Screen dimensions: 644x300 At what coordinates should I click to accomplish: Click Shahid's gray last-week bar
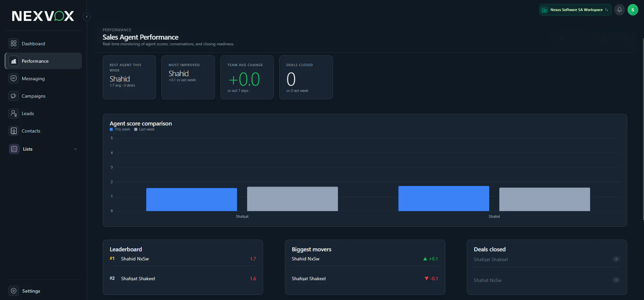(x=545, y=199)
